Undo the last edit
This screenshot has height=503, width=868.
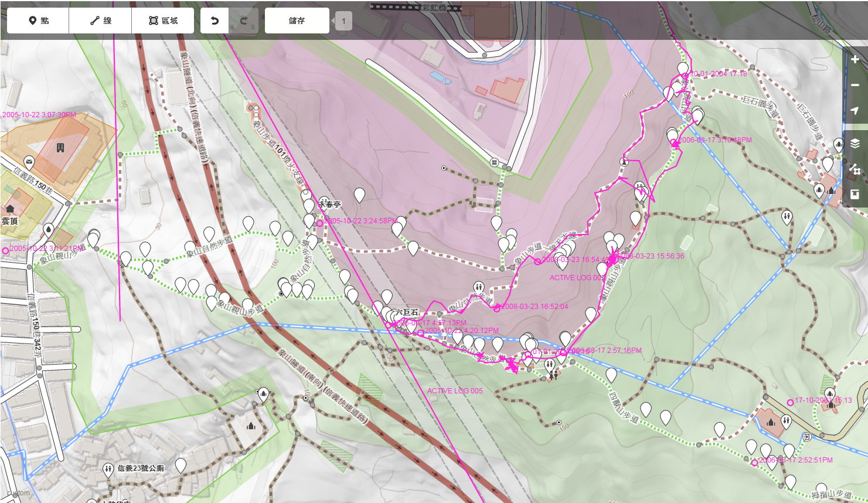click(215, 21)
